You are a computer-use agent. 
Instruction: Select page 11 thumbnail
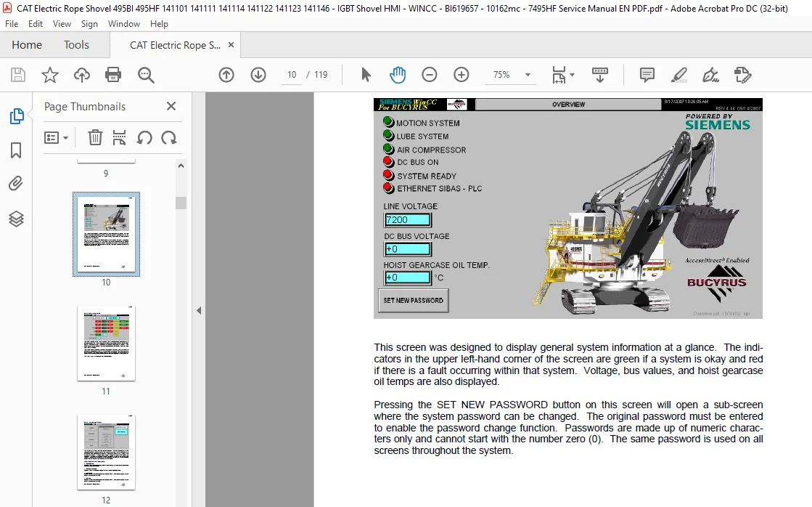[x=106, y=343]
